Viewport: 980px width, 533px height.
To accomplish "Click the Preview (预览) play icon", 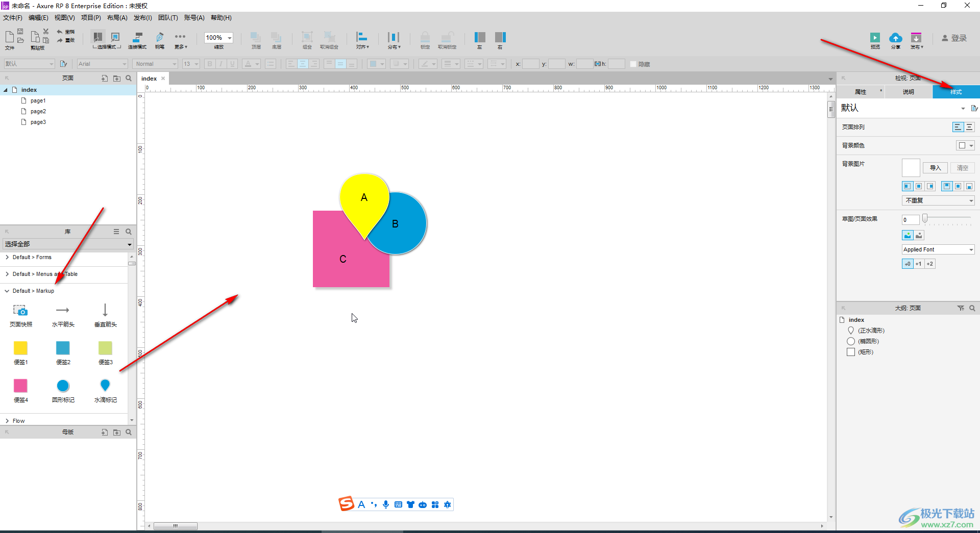I will 875,38.
